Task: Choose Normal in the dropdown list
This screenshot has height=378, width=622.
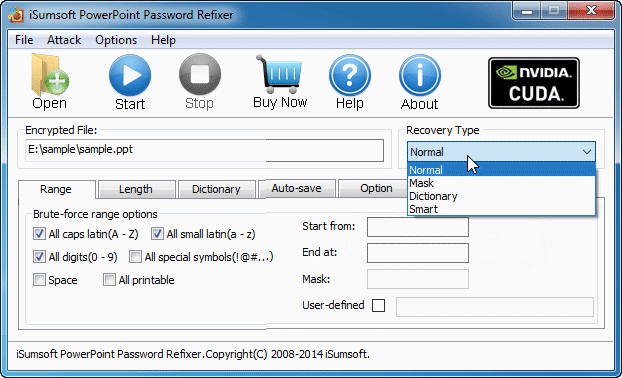Action: pyautogui.click(x=501, y=170)
